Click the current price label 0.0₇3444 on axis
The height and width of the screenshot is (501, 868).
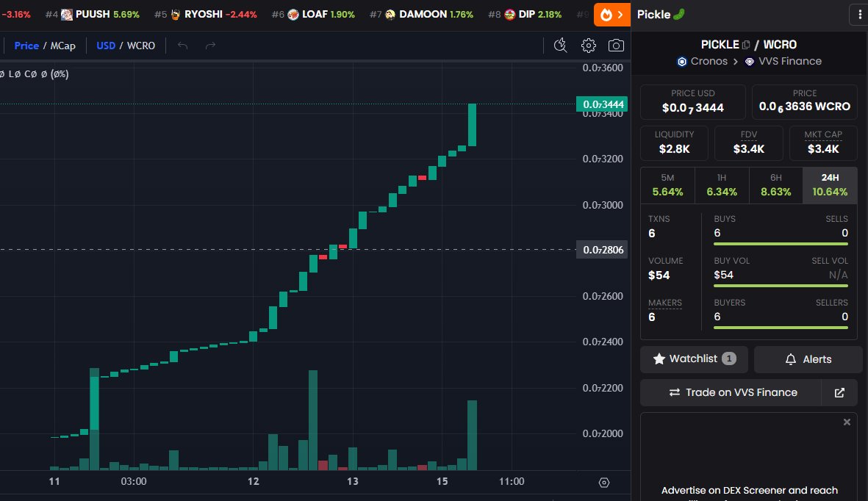pos(602,104)
